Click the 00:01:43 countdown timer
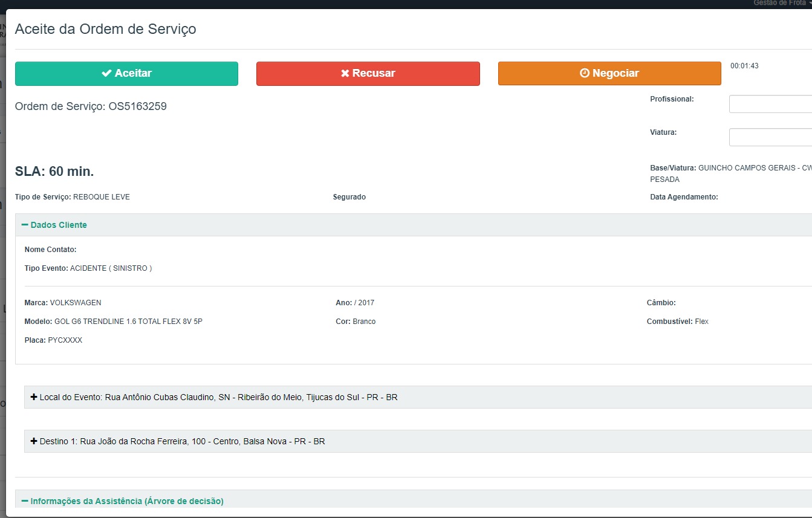The height and width of the screenshot is (518, 812). tap(744, 66)
